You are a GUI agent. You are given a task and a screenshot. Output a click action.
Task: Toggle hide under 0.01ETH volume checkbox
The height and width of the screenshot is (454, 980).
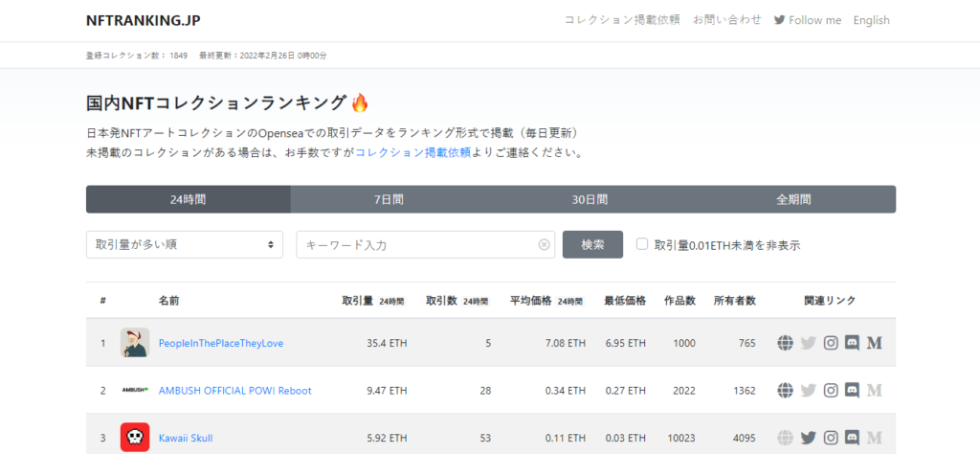642,244
